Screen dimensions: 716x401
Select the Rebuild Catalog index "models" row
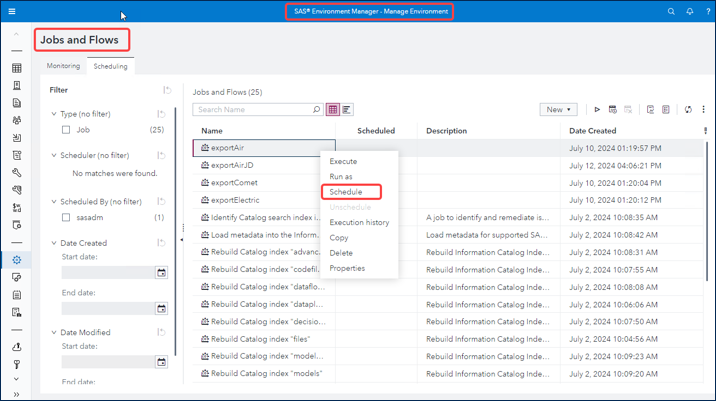[x=448, y=374]
